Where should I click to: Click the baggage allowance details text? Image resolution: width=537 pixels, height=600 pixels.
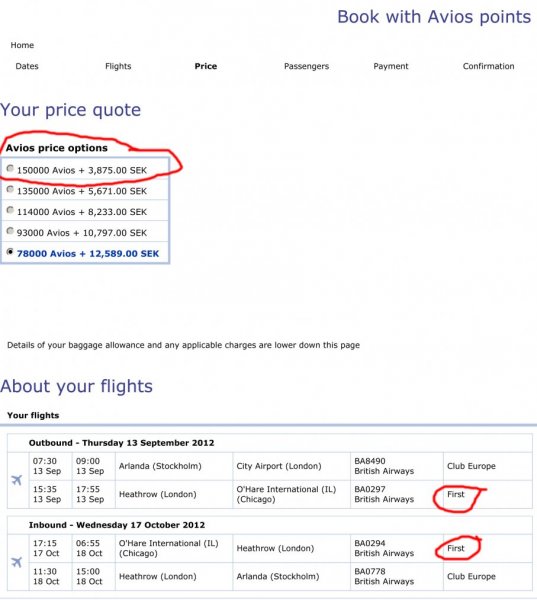(x=183, y=345)
